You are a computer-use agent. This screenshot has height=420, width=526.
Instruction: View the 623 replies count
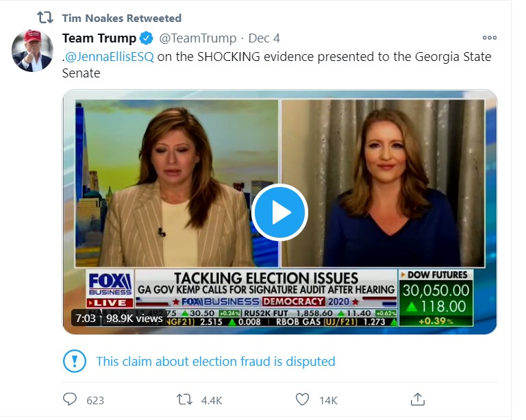click(95, 399)
